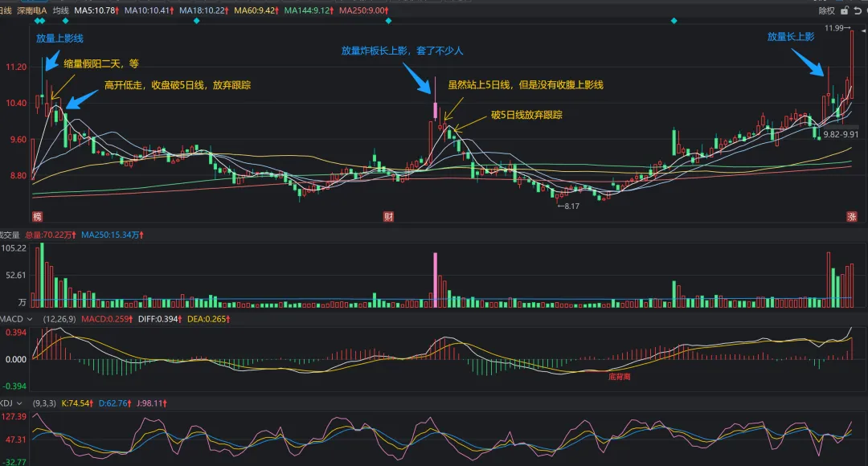Click the MA250:9.00 value
868x466 pixels.
click(364, 10)
